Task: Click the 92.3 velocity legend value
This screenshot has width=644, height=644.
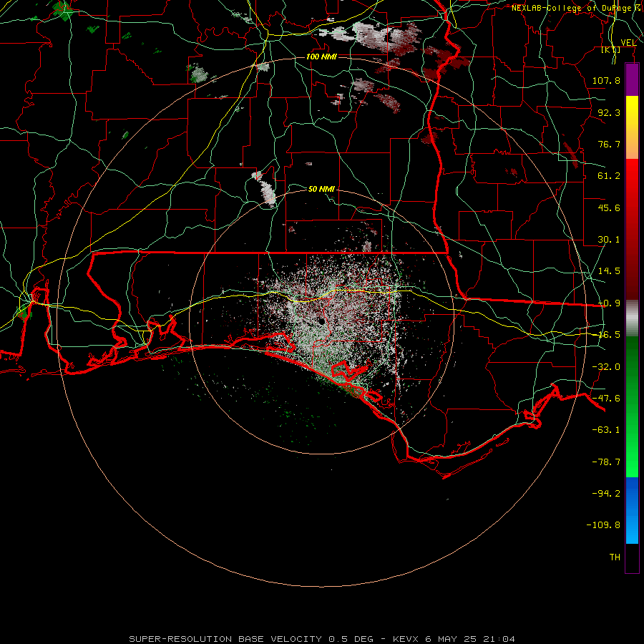Action: point(609,112)
